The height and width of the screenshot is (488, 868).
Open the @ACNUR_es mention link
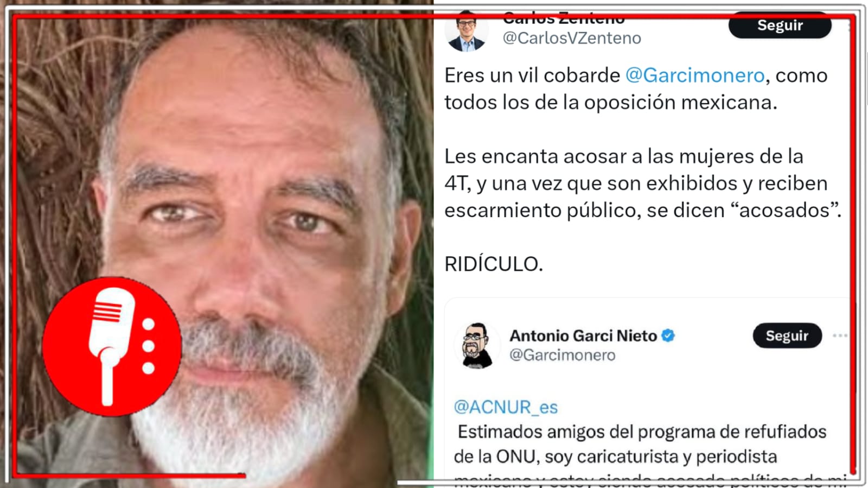coord(506,407)
